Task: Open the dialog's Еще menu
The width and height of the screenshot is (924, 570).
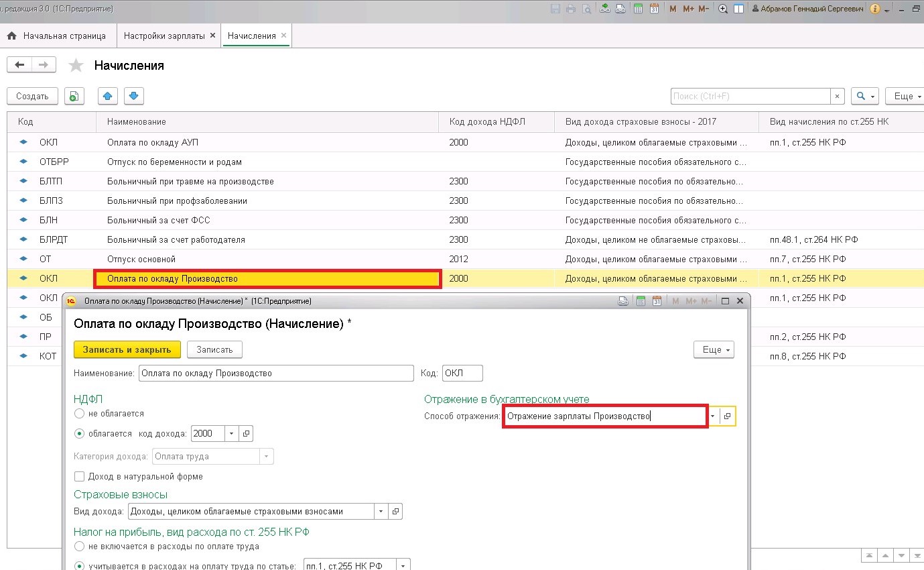Action: [714, 349]
